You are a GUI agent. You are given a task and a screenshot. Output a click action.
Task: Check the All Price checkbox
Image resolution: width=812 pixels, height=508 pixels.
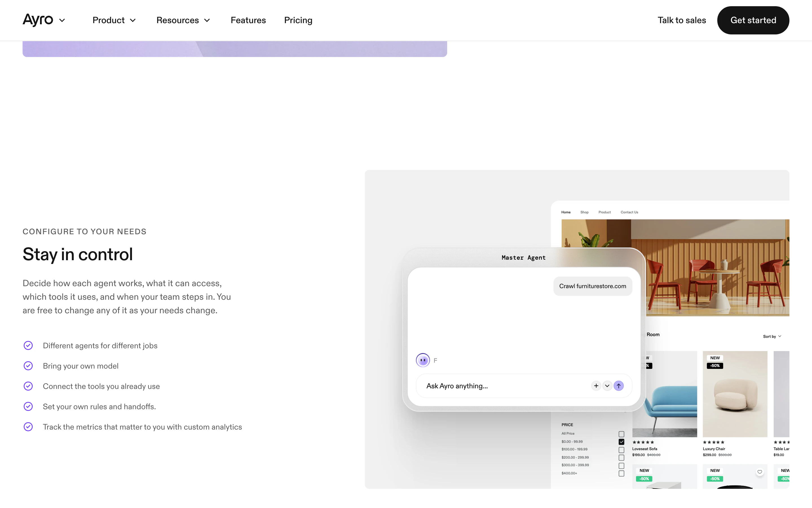621,434
